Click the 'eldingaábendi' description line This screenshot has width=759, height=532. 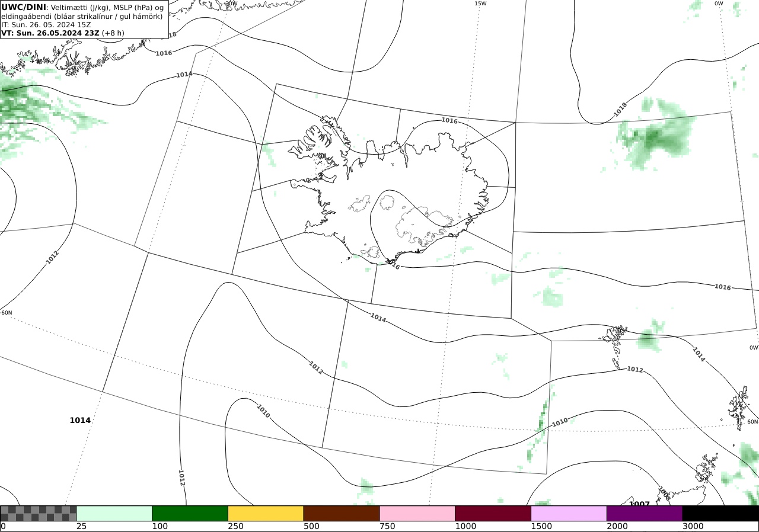82,17
